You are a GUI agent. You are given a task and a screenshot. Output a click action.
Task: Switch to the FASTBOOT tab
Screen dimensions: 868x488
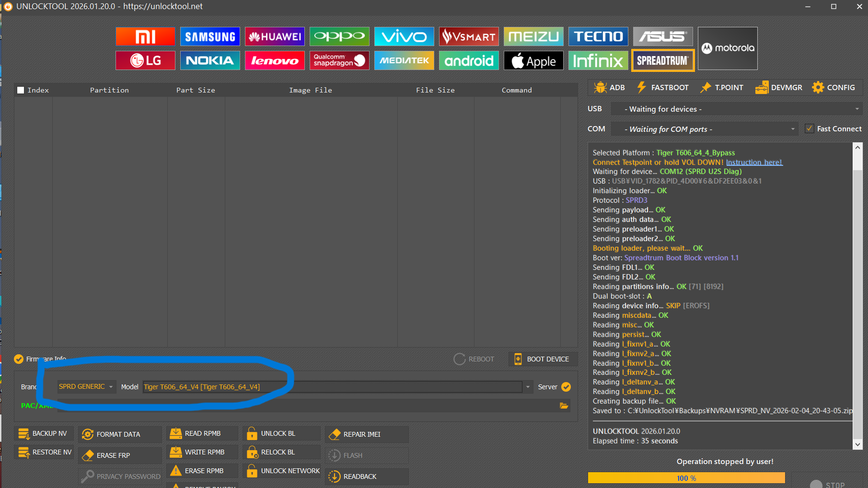(x=662, y=87)
